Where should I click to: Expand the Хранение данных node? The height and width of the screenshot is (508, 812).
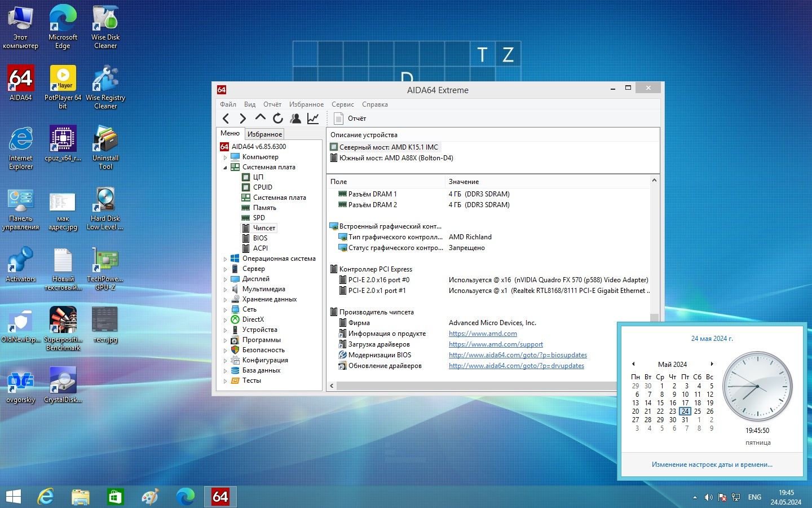(x=225, y=300)
